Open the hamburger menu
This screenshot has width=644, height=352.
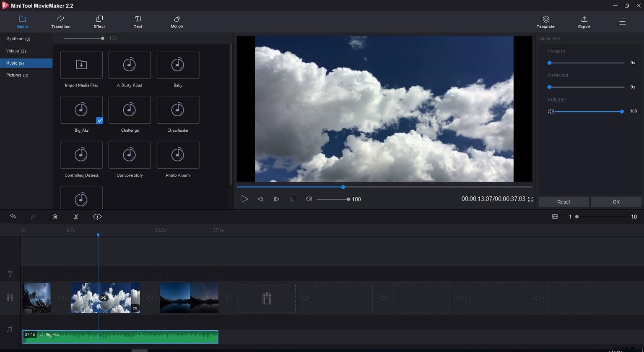[623, 21]
